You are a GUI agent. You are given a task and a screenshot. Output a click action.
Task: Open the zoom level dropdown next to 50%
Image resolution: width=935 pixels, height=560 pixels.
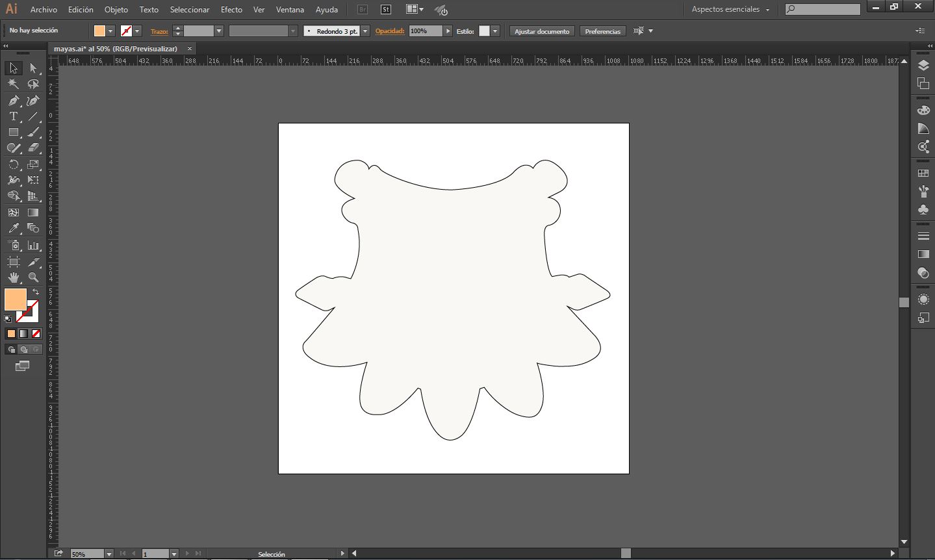tap(109, 554)
